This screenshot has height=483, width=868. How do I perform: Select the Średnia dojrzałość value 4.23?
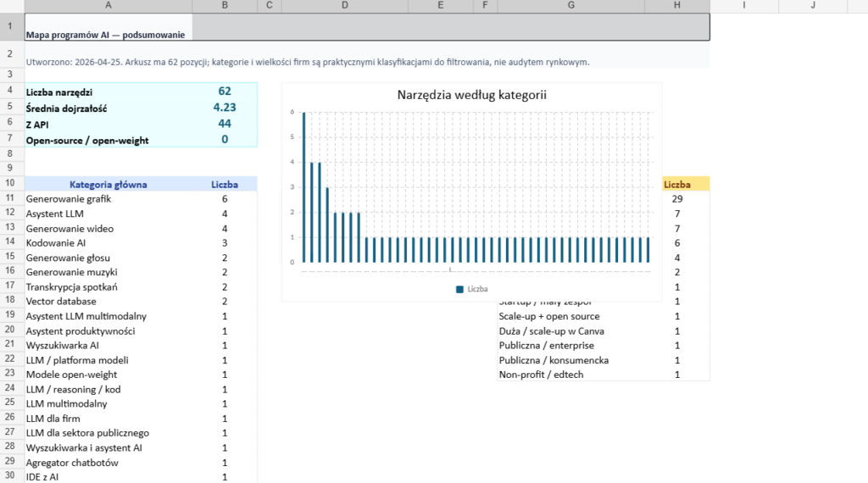pos(224,108)
